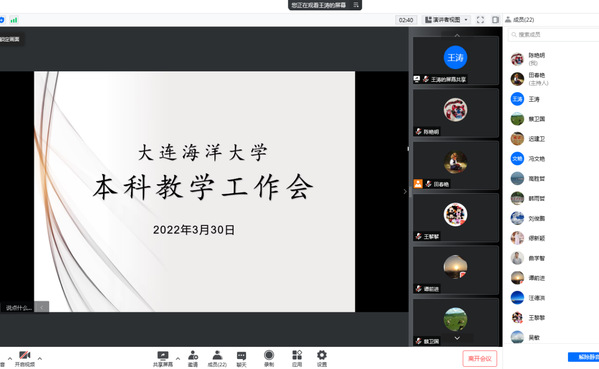Click the Search Members (搜索成员) field
Screen dimensions: 599x369
(554, 35)
